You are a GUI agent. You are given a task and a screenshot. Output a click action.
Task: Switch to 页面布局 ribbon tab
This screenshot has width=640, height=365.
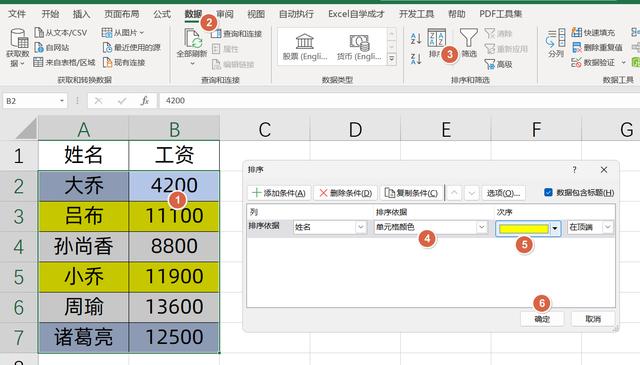tap(122, 14)
